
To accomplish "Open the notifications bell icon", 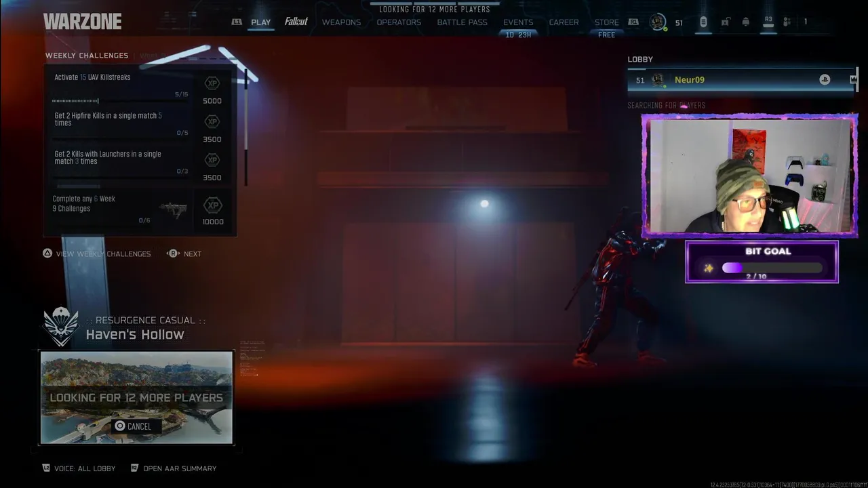I will click(x=746, y=22).
